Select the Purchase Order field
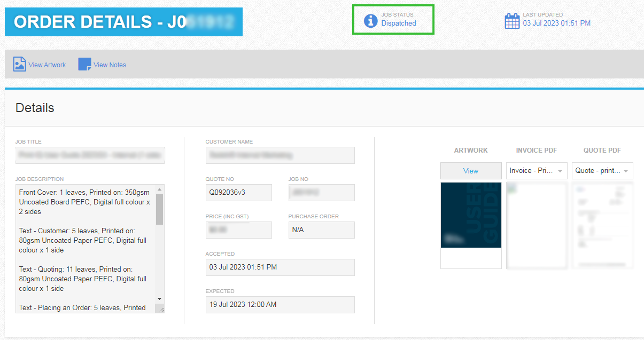Viewport: 644px width, 340px height. coord(321,230)
